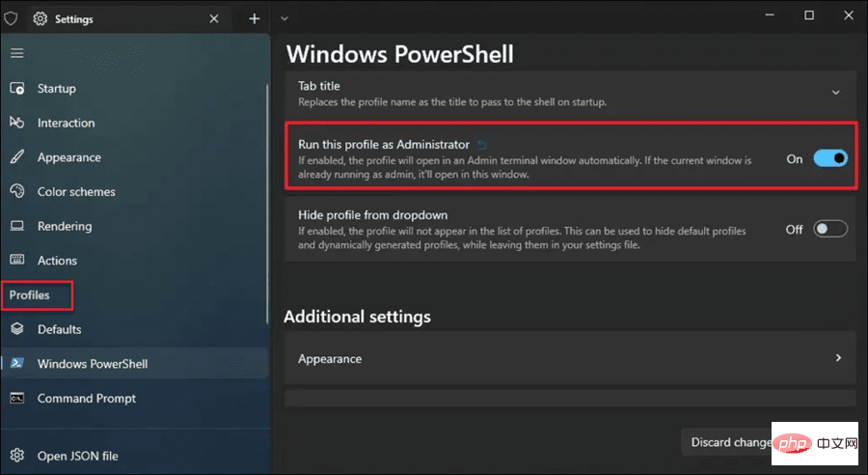This screenshot has width=868, height=475.
Task: Open the Actions page
Action: [134, 260]
